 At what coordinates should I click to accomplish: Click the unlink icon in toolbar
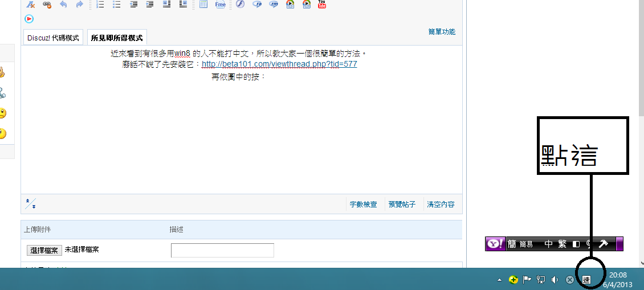click(x=47, y=5)
